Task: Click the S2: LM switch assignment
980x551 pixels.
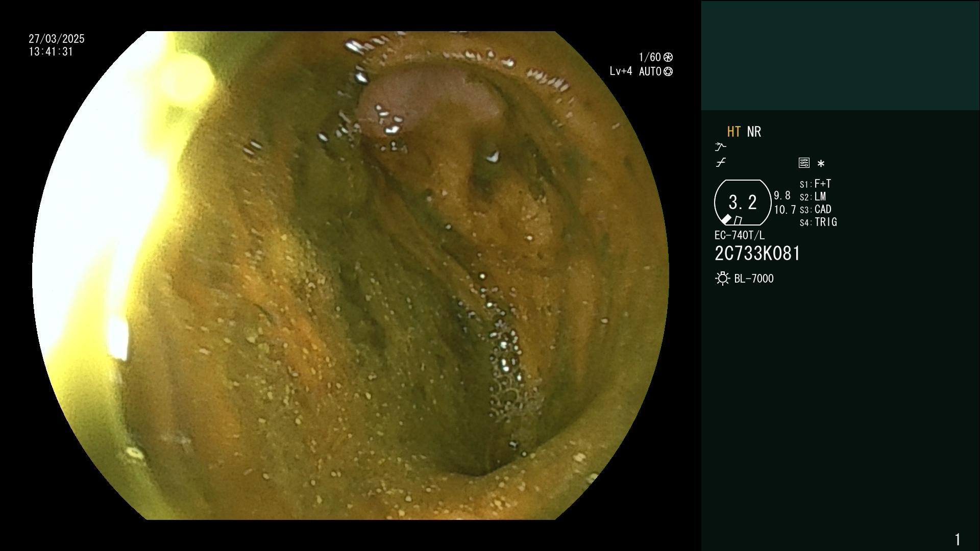Action: (x=813, y=197)
